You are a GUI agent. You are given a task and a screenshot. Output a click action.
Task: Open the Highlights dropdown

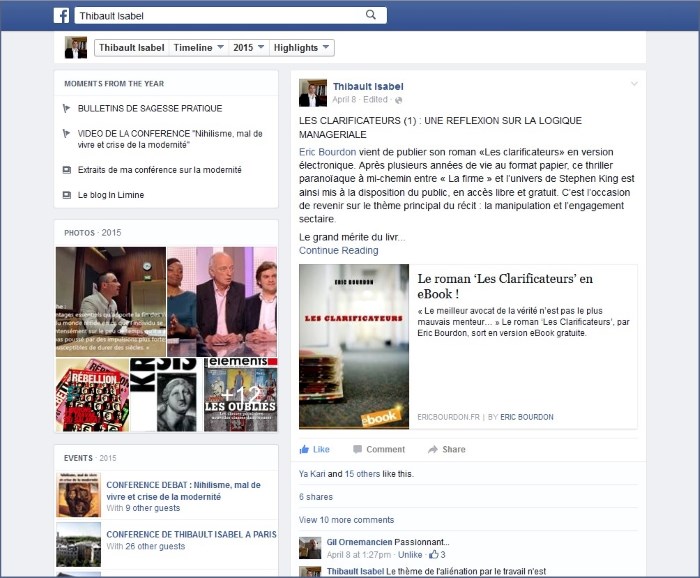pos(301,48)
